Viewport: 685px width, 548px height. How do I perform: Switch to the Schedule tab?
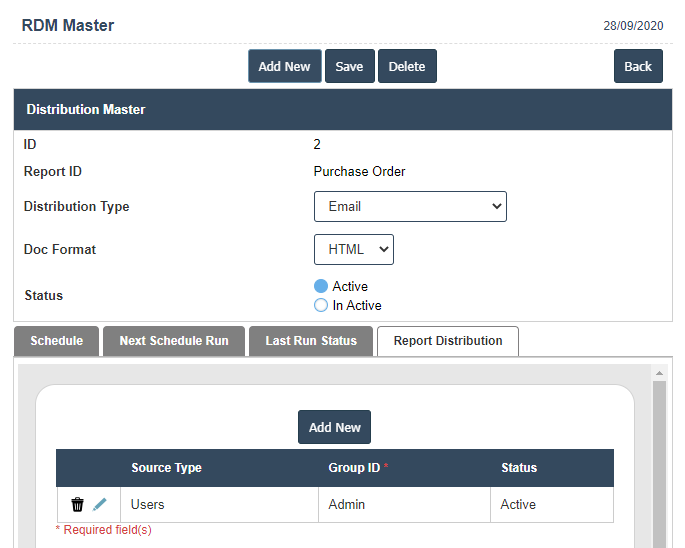pos(56,341)
